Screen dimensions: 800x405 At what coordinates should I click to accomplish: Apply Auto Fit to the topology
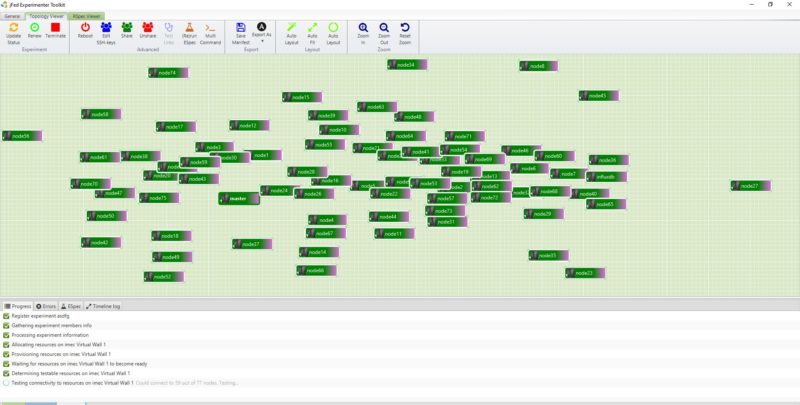(312, 28)
